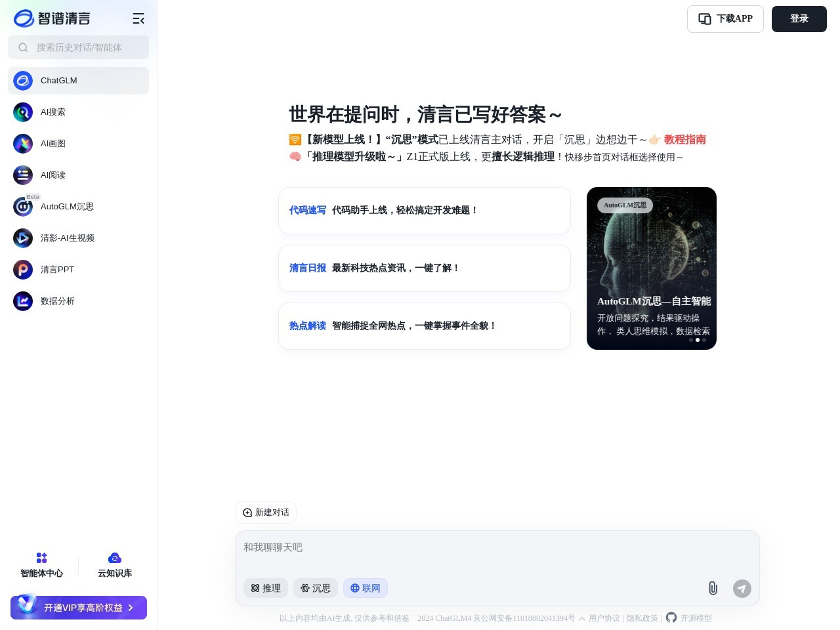The width and height of the screenshot is (840, 630).
Task: Collapse the sidebar panel
Action: click(138, 18)
